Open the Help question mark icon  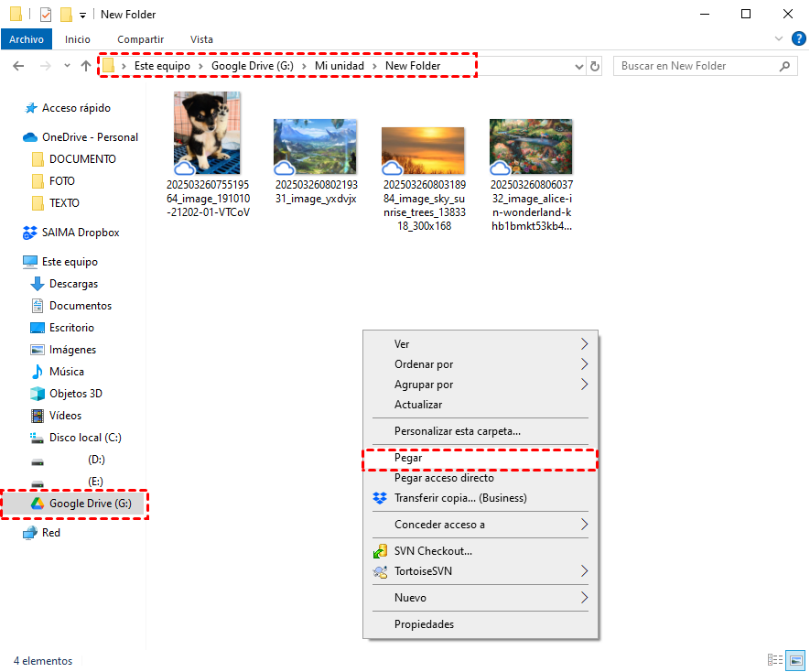pos(799,38)
